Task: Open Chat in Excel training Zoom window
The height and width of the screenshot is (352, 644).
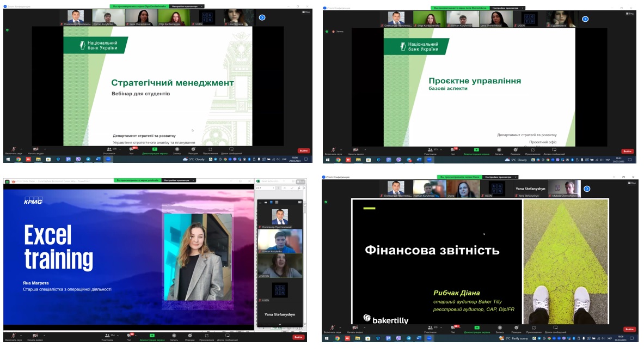Action: (x=130, y=337)
